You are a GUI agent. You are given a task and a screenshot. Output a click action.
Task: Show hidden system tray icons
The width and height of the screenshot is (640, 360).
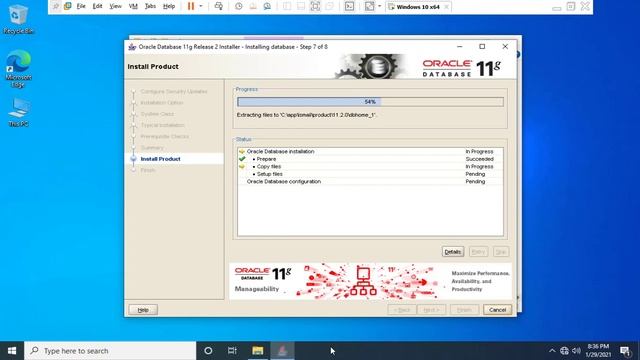coord(552,351)
